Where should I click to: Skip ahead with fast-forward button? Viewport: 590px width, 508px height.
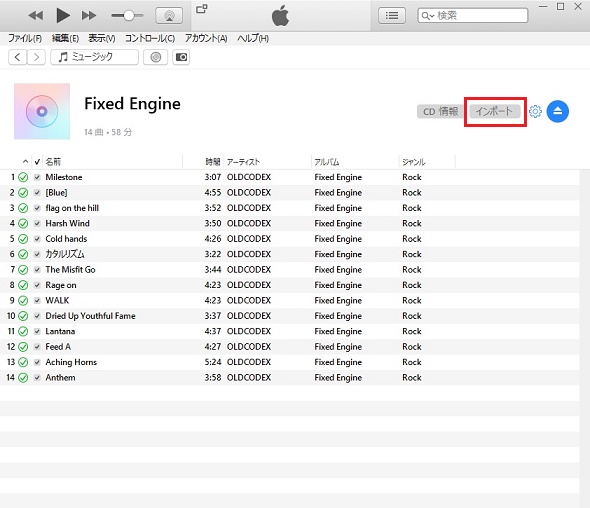click(89, 15)
